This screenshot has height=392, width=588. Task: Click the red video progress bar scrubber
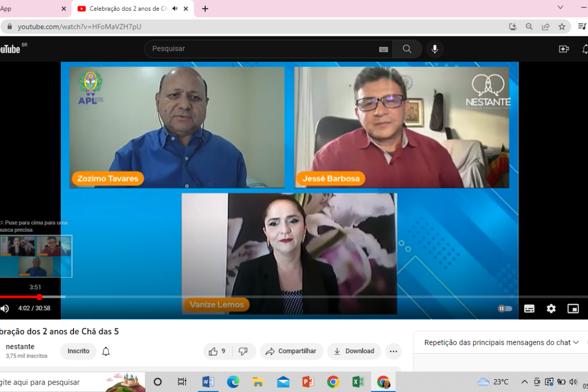[39, 297]
